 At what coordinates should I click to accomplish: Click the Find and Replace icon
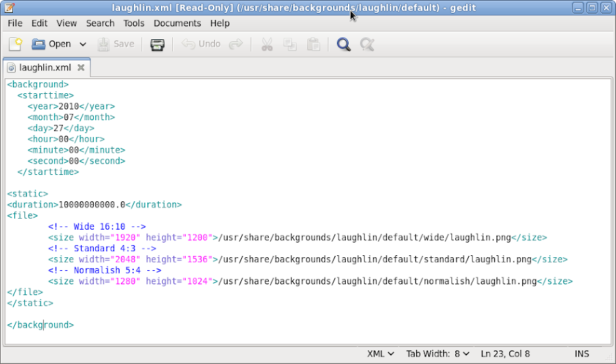[367, 45]
